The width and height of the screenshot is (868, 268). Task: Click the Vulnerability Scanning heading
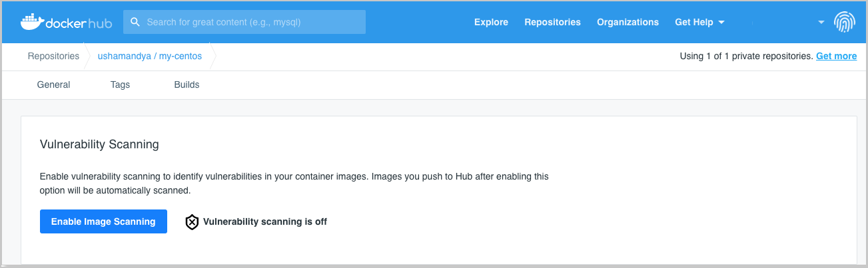click(99, 144)
